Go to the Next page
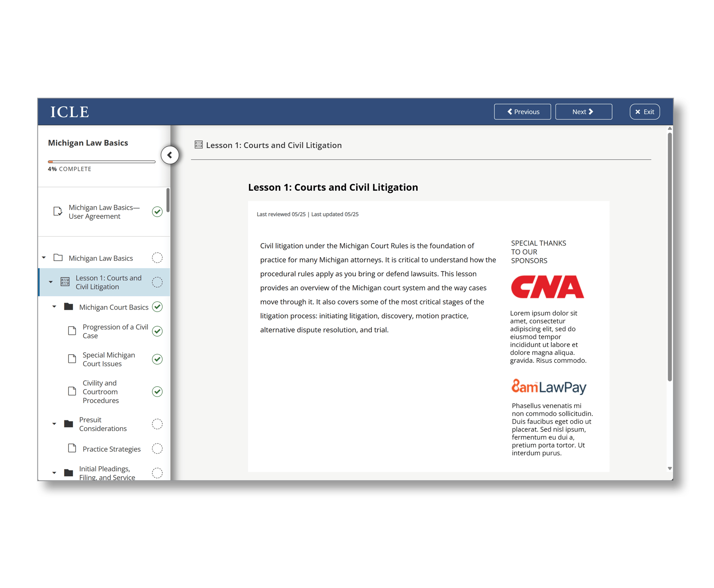The width and height of the screenshot is (714, 588). tap(583, 112)
